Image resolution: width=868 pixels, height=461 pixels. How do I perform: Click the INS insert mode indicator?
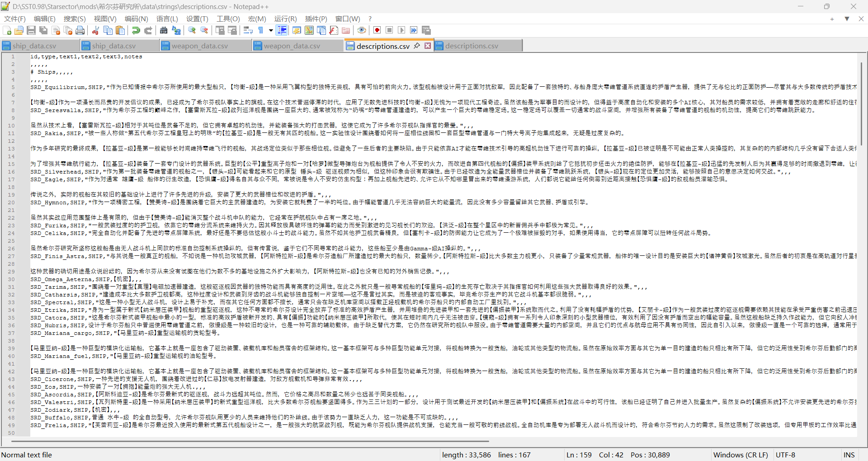coord(849,455)
